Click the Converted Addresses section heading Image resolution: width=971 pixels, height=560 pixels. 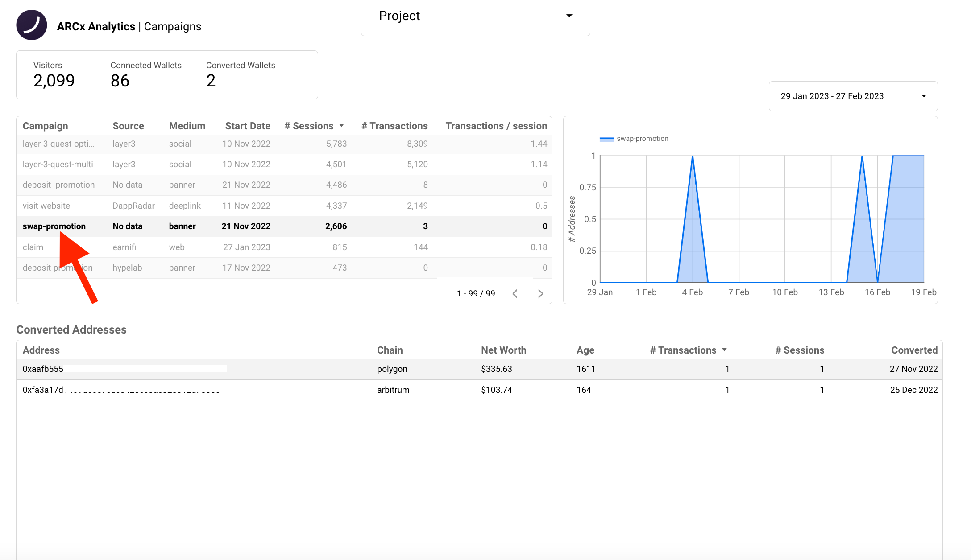click(x=71, y=329)
